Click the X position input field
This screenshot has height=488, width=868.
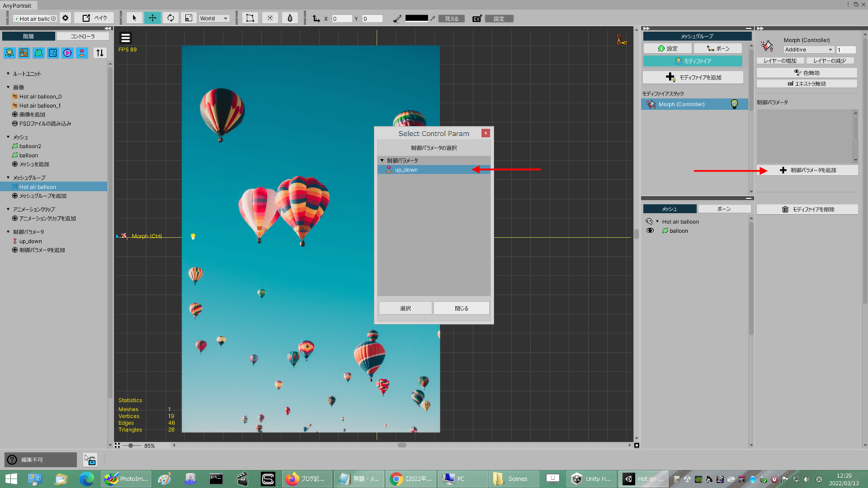341,19
